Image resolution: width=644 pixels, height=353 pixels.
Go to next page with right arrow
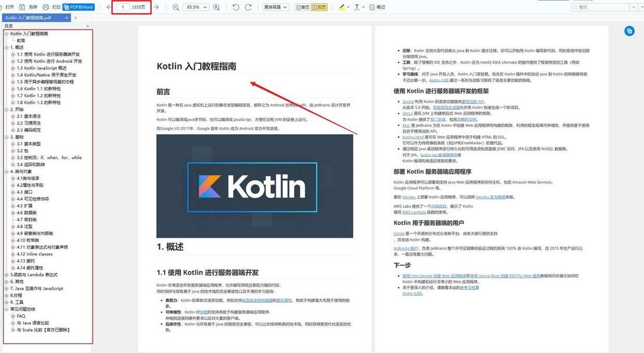(x=156, y=7)
